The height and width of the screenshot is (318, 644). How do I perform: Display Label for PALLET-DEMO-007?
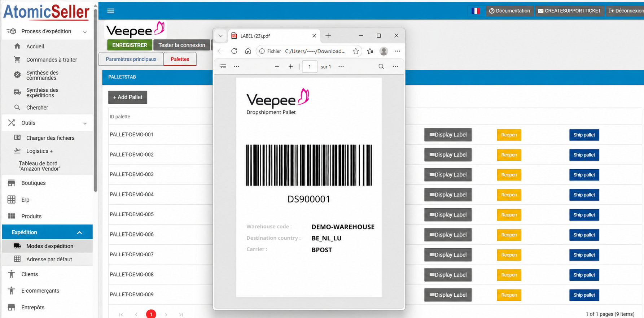448,255
